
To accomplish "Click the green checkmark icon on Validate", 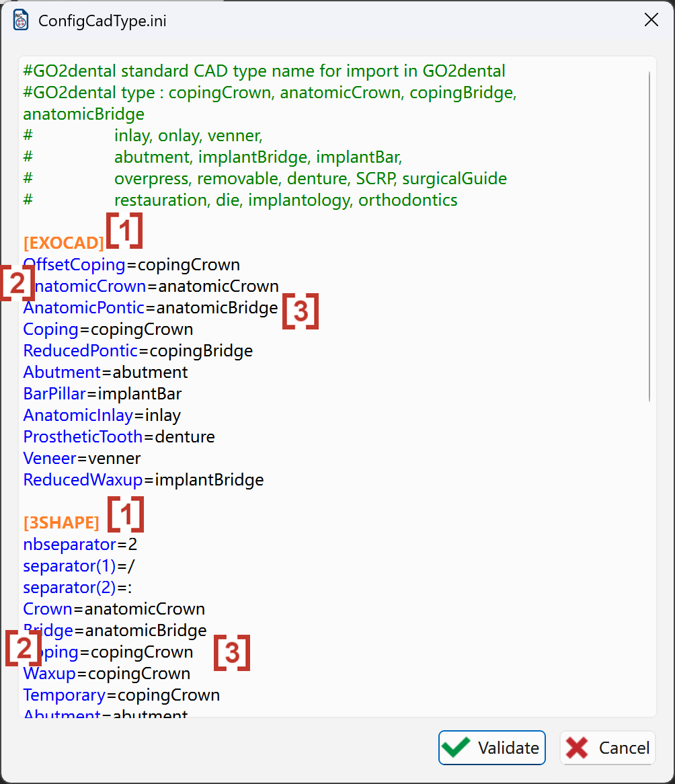I will coord(456,748).
